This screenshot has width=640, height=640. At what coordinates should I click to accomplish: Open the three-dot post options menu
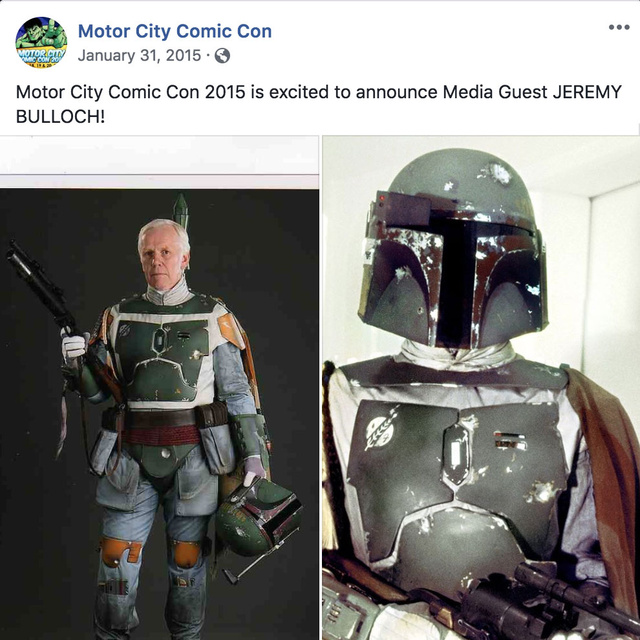619,27
